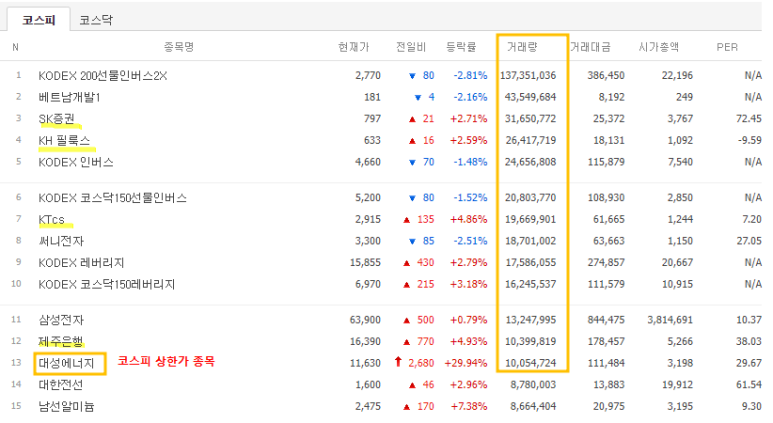This screenshot has height=423, width=773.
Task: Click the 17,586,055 volume value
Action: (x=530, y=263)
